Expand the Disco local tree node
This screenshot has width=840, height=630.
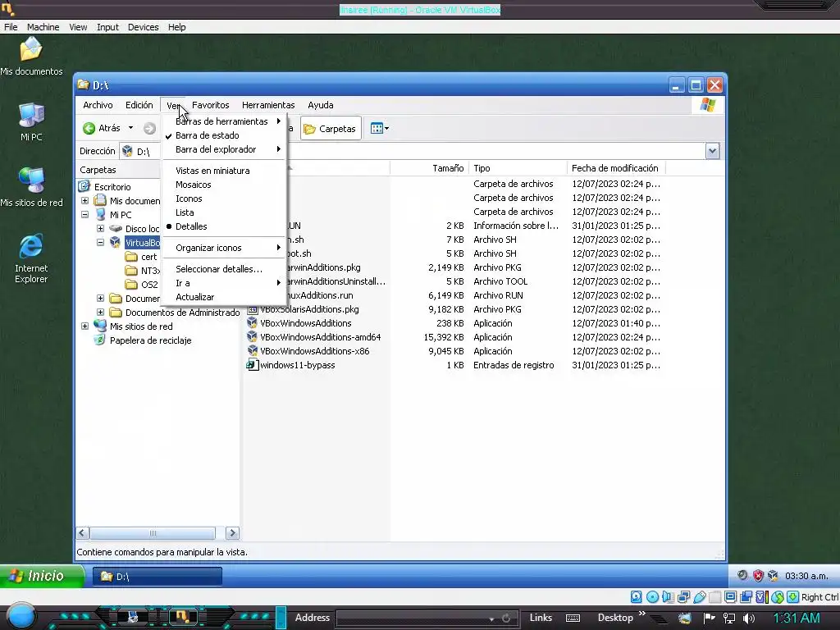[x=100, y=229]
